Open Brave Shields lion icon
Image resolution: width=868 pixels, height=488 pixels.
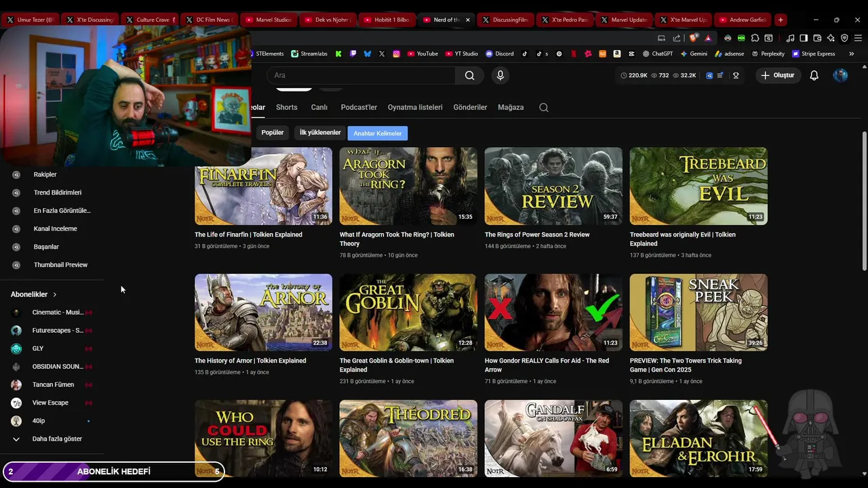pos(692,38)
